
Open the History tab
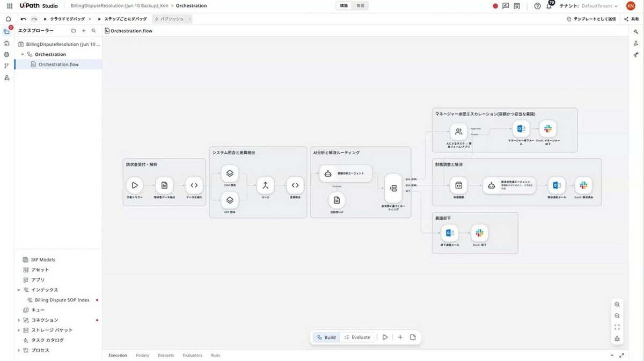click(x=142, y=355)
